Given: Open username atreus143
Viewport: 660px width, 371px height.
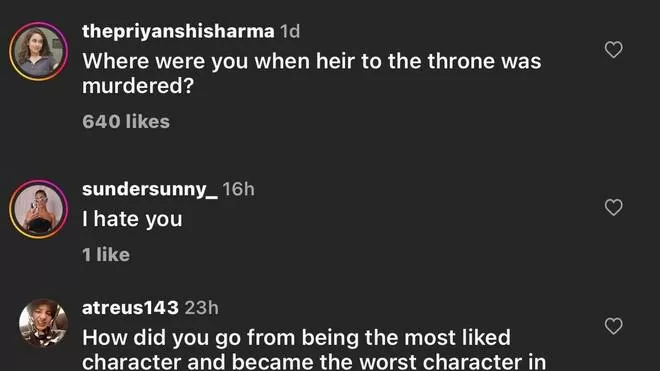Looking at the screenshot, I should click(x=130, y=308).
